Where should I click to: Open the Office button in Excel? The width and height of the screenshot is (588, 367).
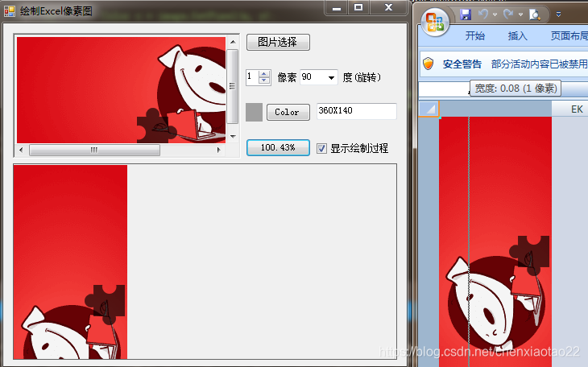[x=435, y=22]
